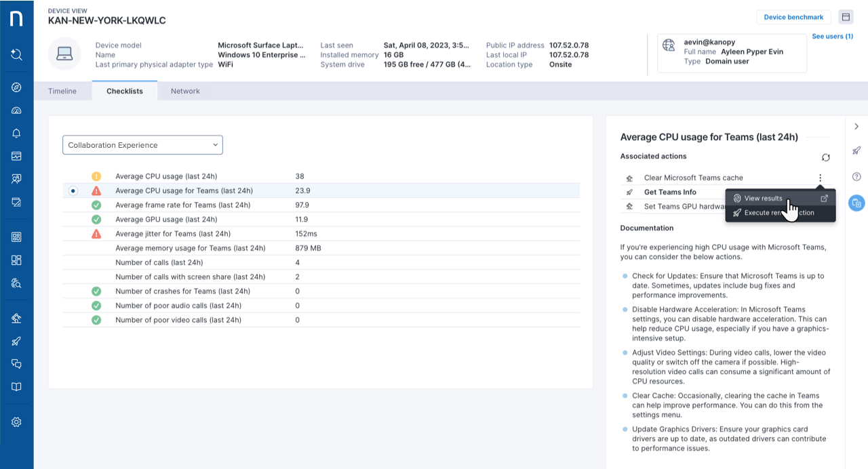The image size is (868, 469).
Task: Select the radio button next to Average CPU usage for Teams
Action: point(73,190)
